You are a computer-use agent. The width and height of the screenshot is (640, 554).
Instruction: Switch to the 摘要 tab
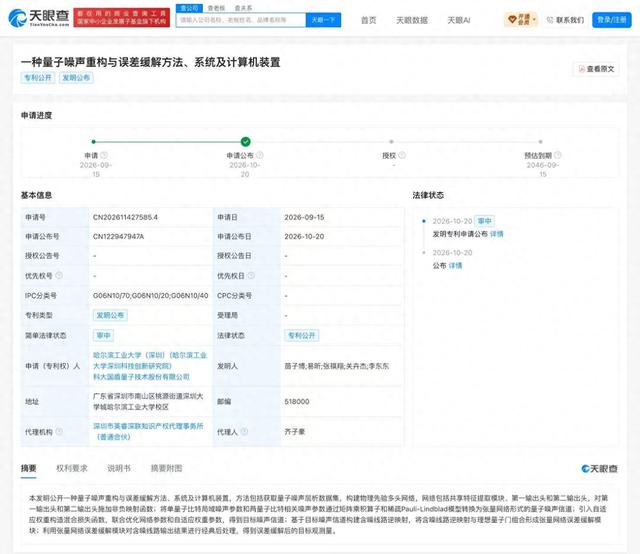point(29,468)
